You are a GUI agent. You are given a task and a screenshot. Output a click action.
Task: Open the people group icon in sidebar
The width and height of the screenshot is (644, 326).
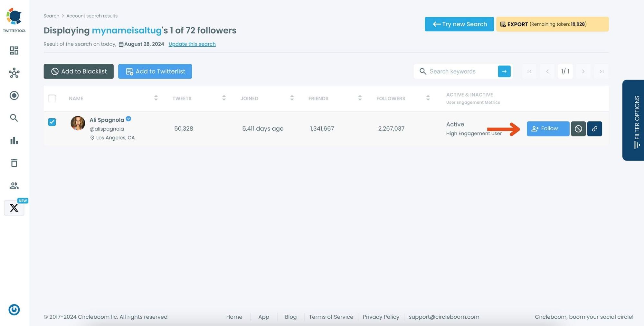(14, 185)
